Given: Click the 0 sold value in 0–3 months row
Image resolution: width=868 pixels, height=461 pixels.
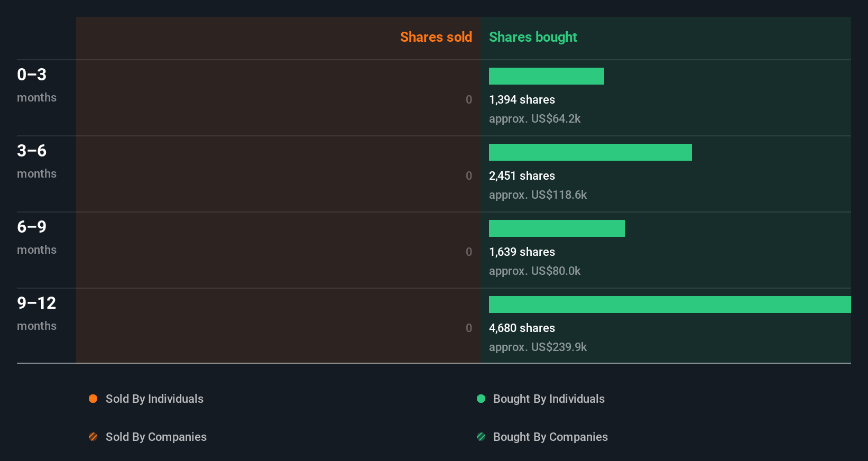Looking at the screenshot, I should point(469,99).
